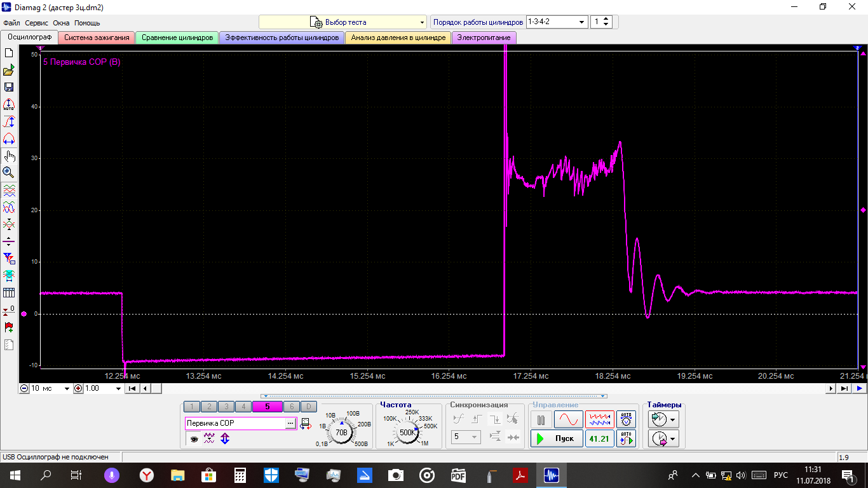Switch to Система зажигания tab
Viewport: 868px width, 488px height.
point(97,37)
